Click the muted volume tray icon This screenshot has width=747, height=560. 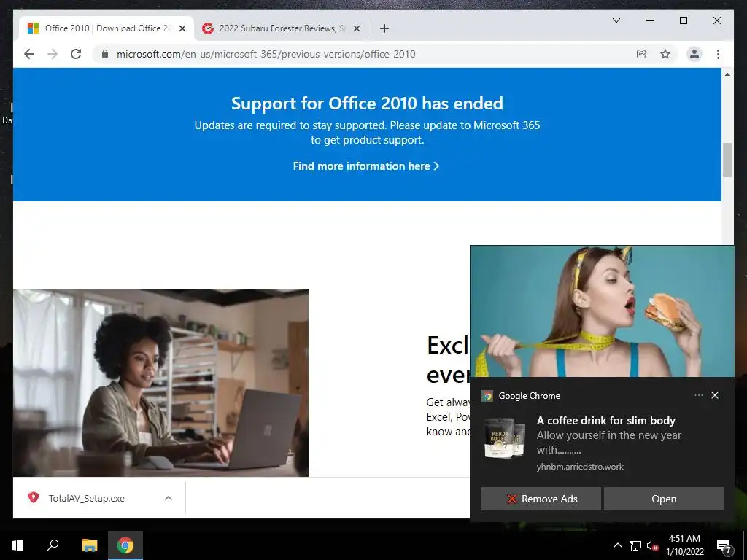[x=653, y=545]
